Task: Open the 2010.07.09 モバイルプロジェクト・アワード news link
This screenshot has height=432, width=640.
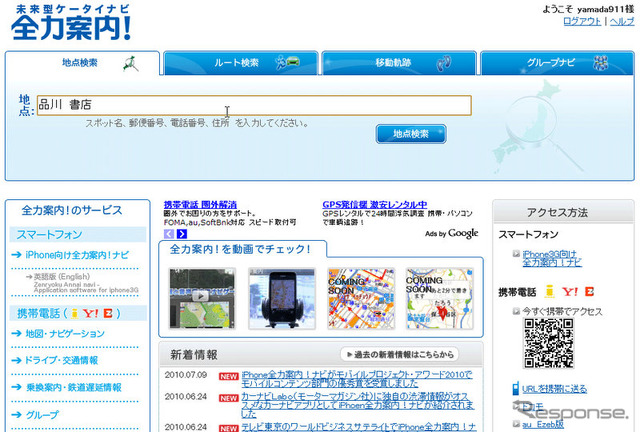Action: click(x=357, y=379)
